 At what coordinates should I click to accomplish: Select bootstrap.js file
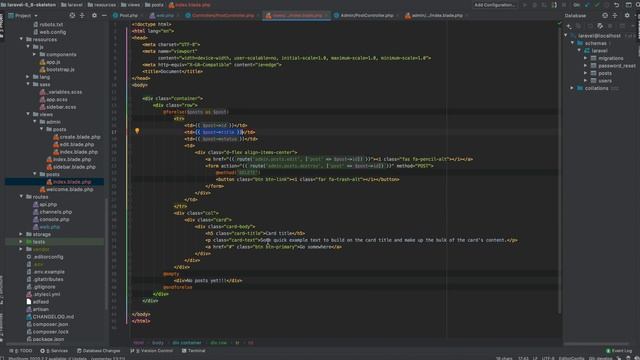[57, 69]
